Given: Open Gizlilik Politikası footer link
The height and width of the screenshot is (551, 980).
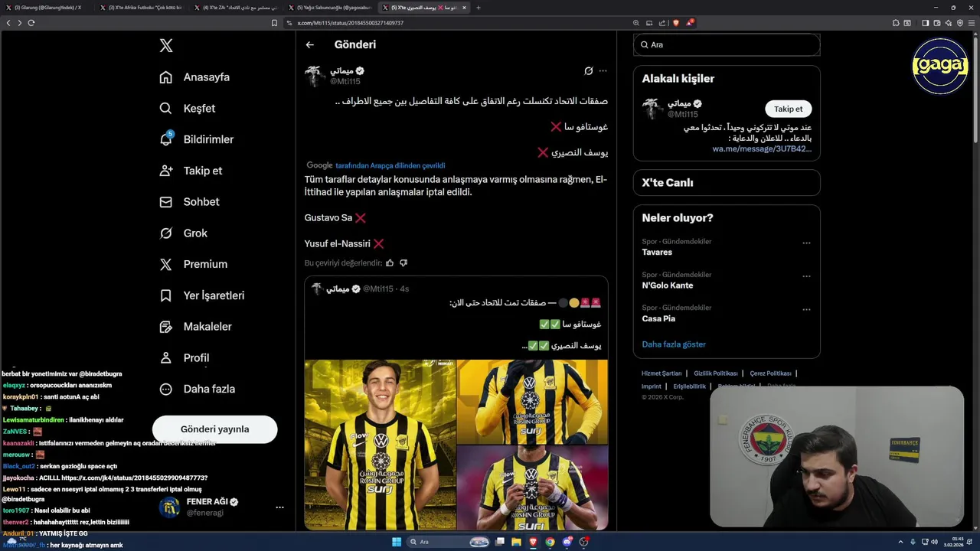Looking at the screenshot, I should 716,373.
